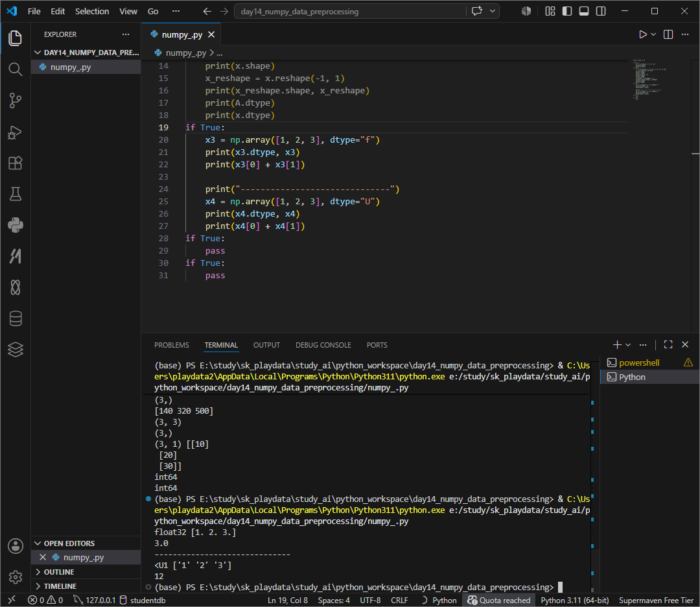
Task: Close the numpy_.py editor tab
Action: [211, 34]
